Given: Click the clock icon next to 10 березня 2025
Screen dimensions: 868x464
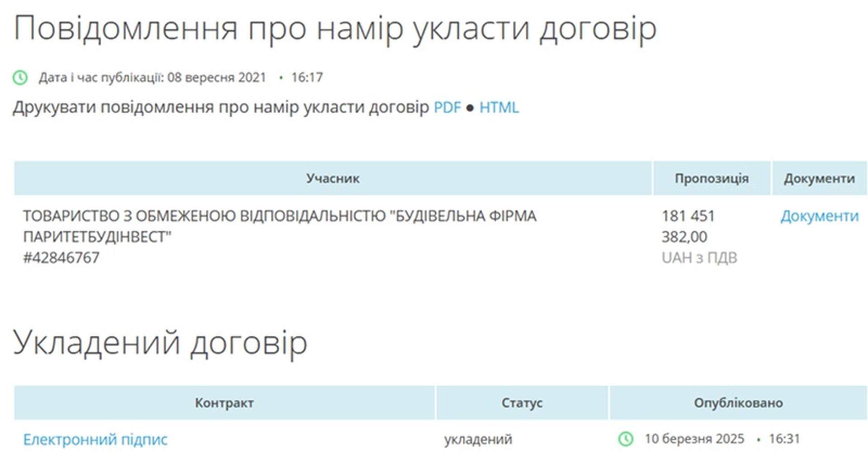Looking at the screenshot, I should pyautogui.click(x=626, y=439).
